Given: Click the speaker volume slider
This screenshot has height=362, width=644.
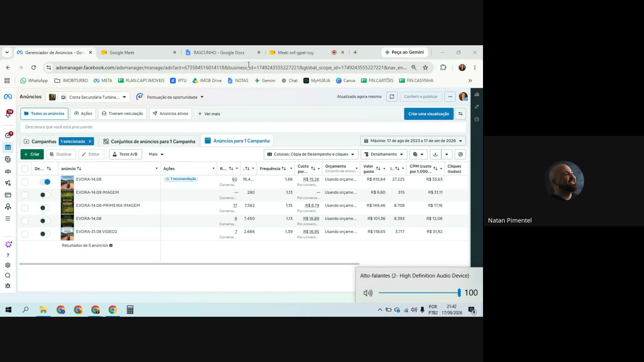Looking at the screenshot, I should click(x=419, y=293).
